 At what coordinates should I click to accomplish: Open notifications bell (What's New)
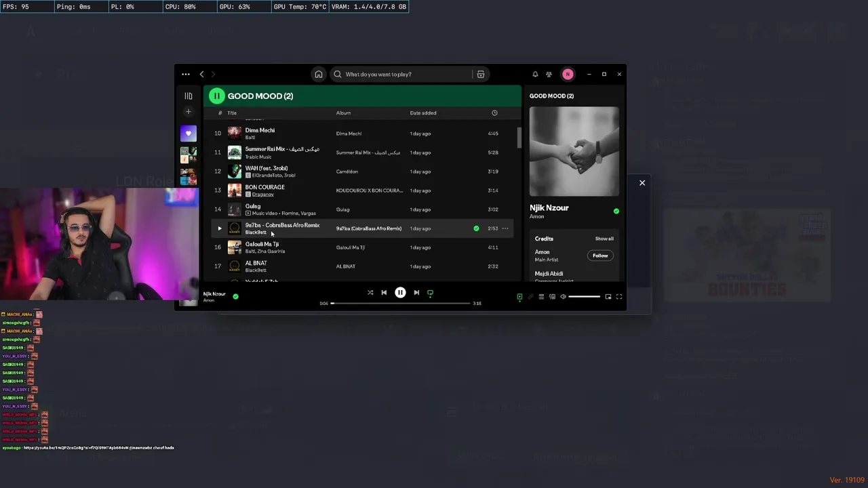tap(535, 75)
